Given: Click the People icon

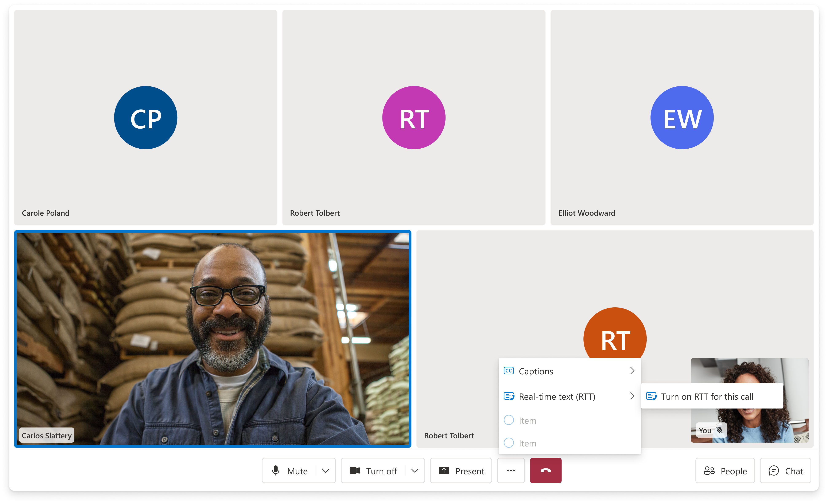Looking at the screenshot, I should (709, 470).
